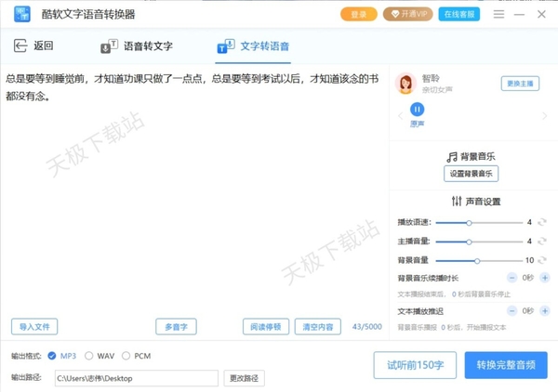Show previous voice style with left chevron
Image resolution: width=558 pixels, height=392 pixels.
[x=400, y=116]
